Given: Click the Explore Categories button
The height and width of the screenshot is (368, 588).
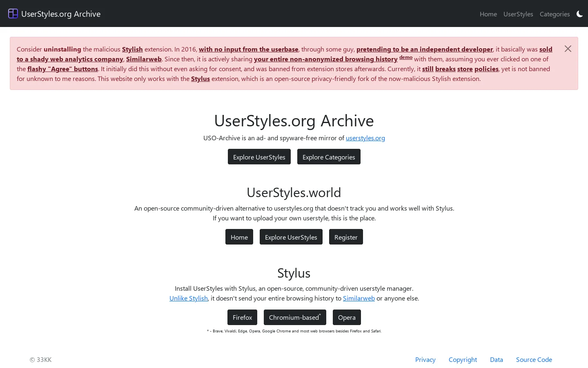Looking at the screenshot, I should point(329,157).
